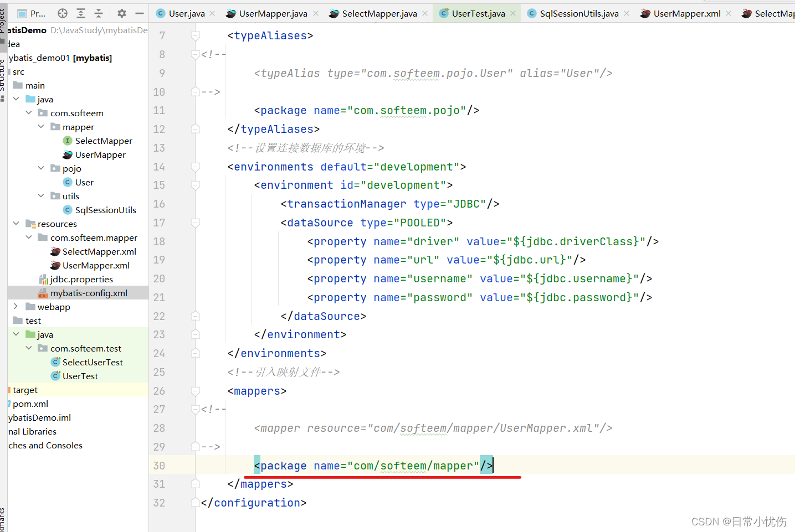Collapse the test java folder node
This screenshot has width=795, height=532.
16,334
